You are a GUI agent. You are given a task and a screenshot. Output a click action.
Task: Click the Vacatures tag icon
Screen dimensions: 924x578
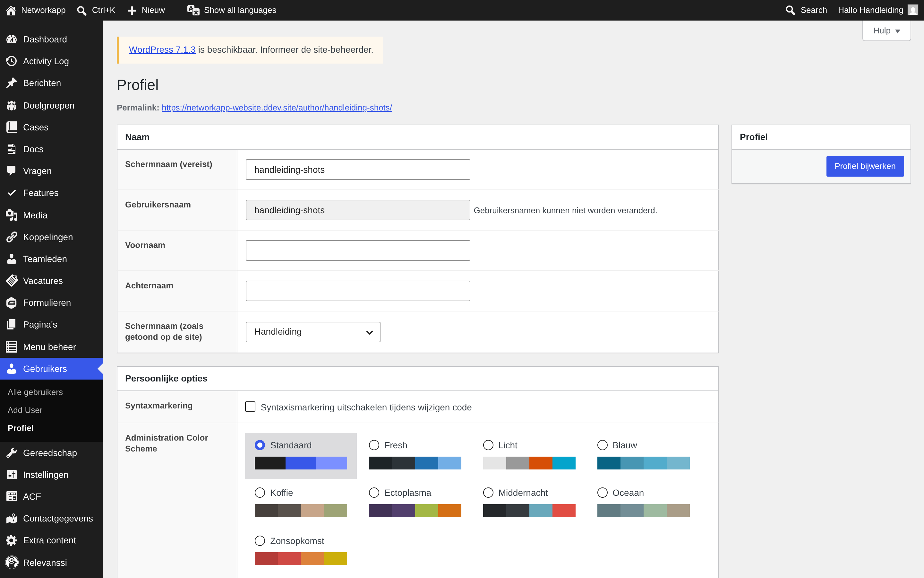tap(12, 281)
